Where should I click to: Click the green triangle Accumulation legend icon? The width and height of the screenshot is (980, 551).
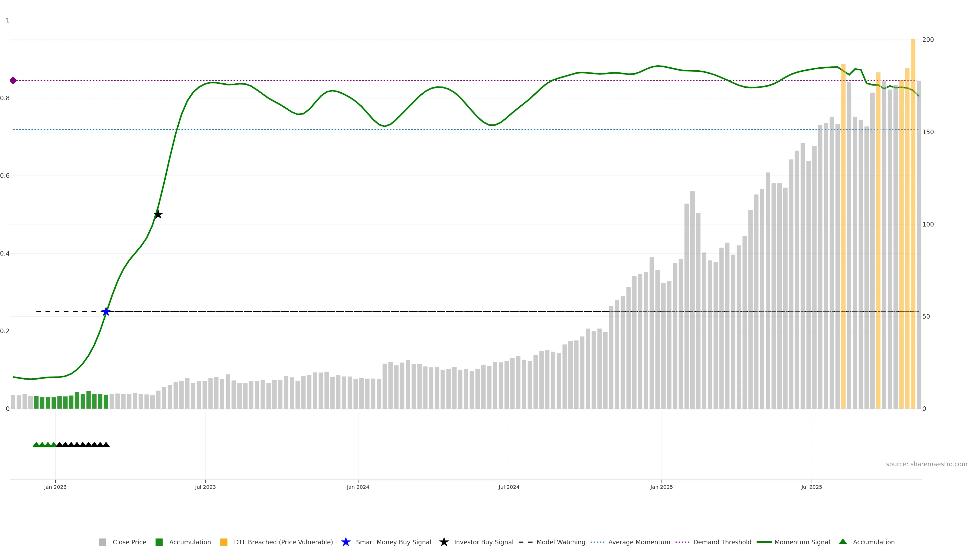tap(843, 542)
